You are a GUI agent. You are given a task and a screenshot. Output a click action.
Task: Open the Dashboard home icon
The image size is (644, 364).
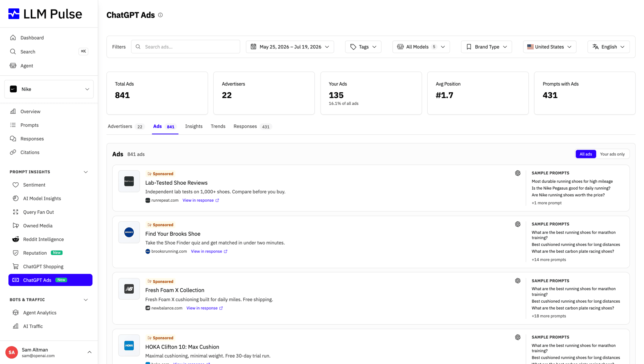click(x=13, y=38)
